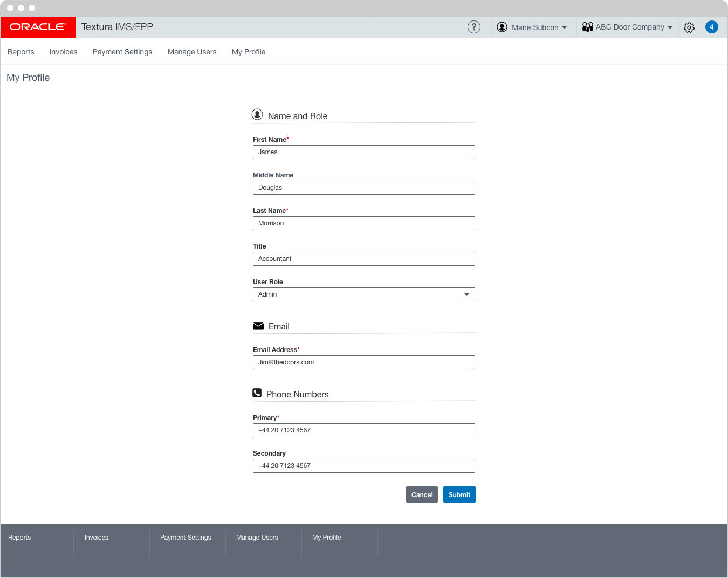This screenshot has width=728, height=578.
Task: Focus the First Name field containing James
Action: pyautogui.click(x=363, y=152)
